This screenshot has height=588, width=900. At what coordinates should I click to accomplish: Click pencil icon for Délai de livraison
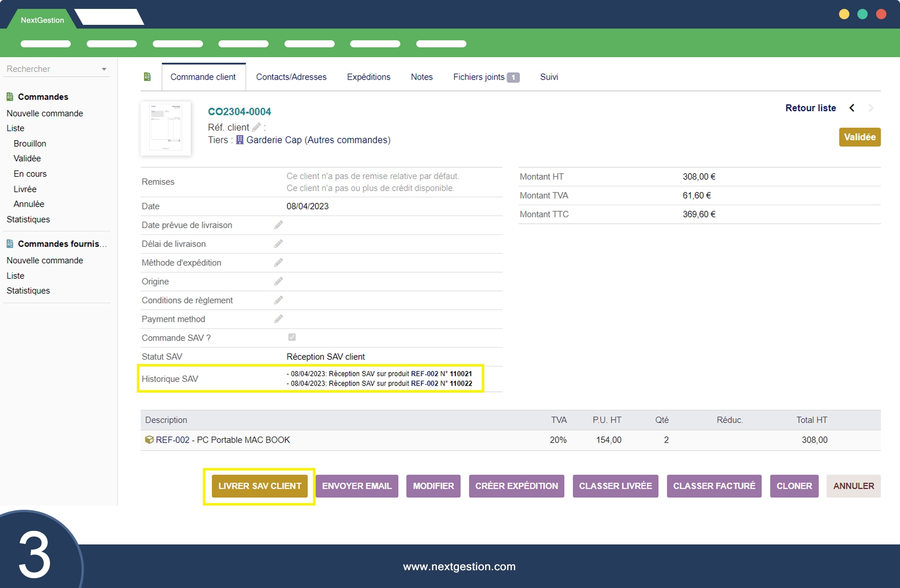pyautogui.click(x=278, y=244)
